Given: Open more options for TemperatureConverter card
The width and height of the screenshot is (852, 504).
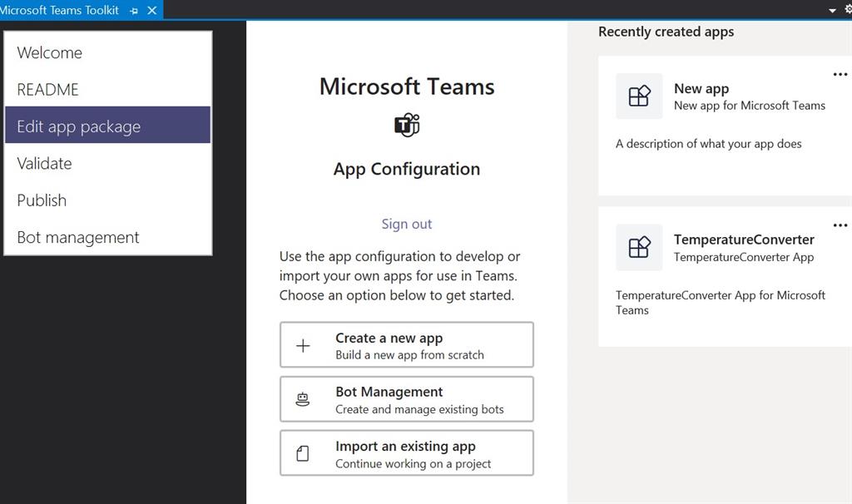Looking at the screenshot, I should (x=840, y=225).
